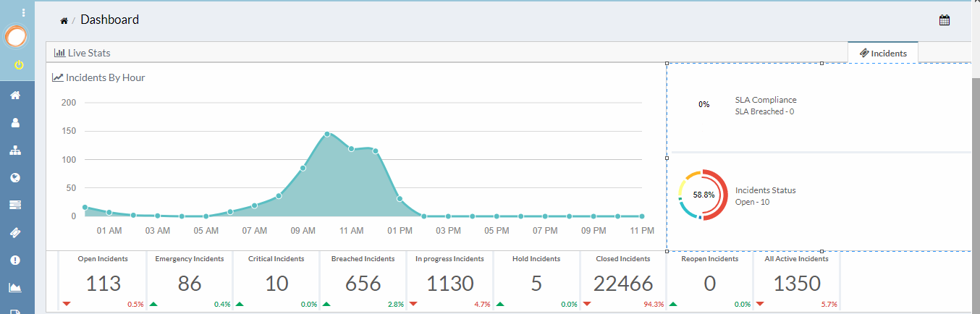Open the organization hierarchy sidebar icon

15,150
